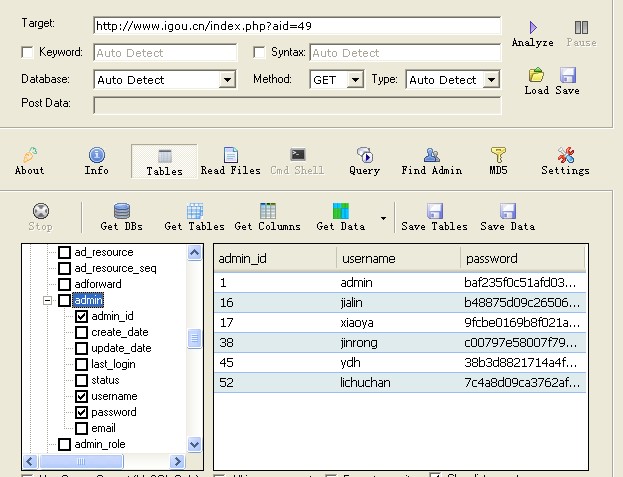Screen dimensions: 623x477
Task: Click the Stop icon
Action: point(41,211)
